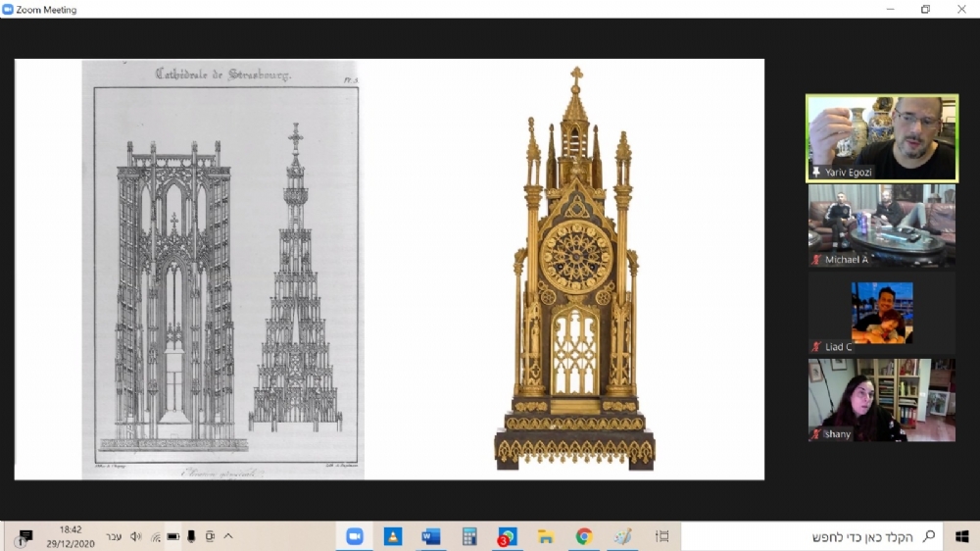This screenshot has height=551, width=980.
Task: Select Michael A's video tile
Action: coord(882,225)
